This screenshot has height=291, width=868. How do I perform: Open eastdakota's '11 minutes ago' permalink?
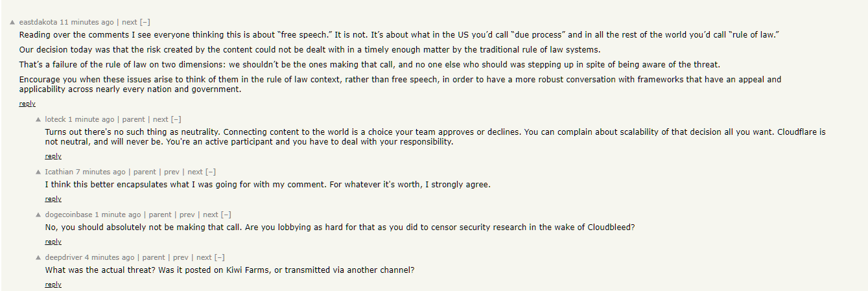click(x=86, y=22)
